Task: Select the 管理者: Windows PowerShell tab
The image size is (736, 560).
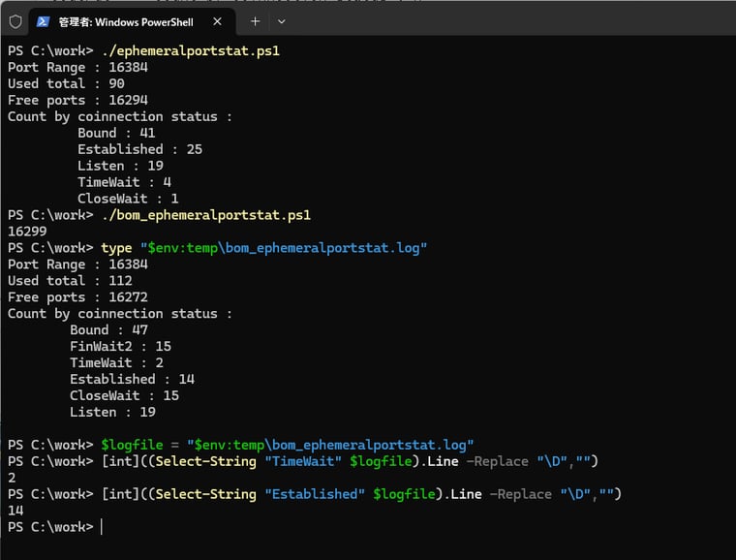Action: [126, 21]
